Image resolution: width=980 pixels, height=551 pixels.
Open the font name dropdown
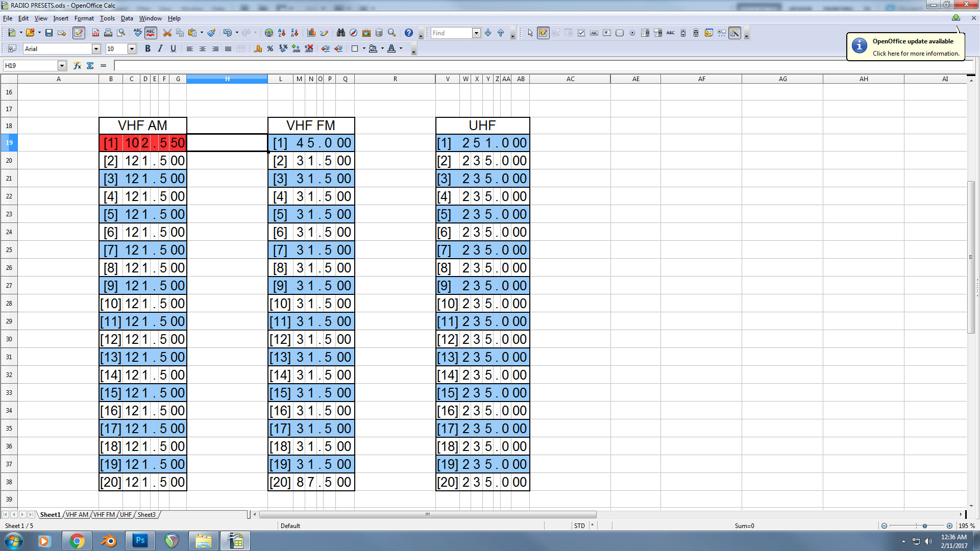click(96, 49)
